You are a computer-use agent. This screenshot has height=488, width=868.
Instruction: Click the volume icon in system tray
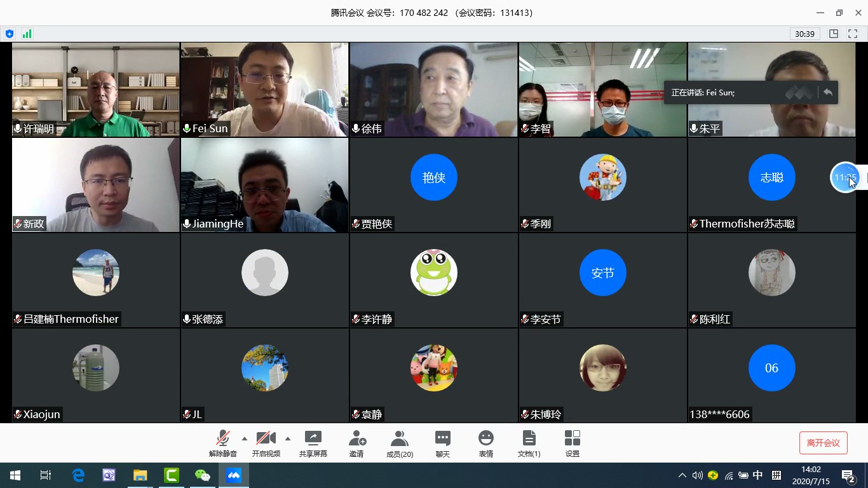click(698, 475)
